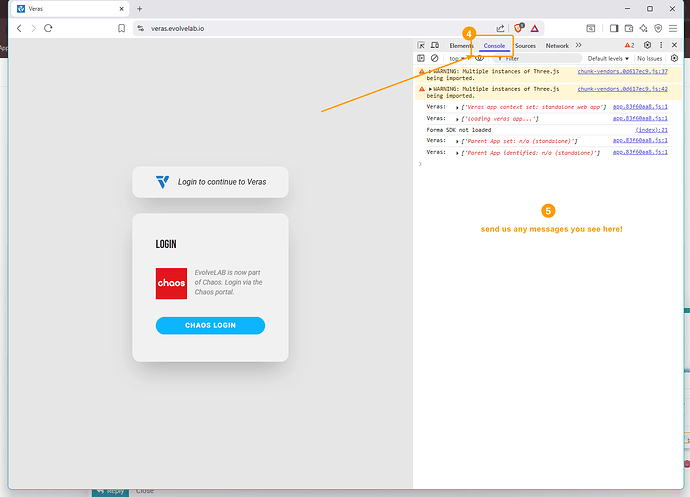690x497 pixels.
Task: Toggle the browser sidebar panel
Action: pos(614,28)
